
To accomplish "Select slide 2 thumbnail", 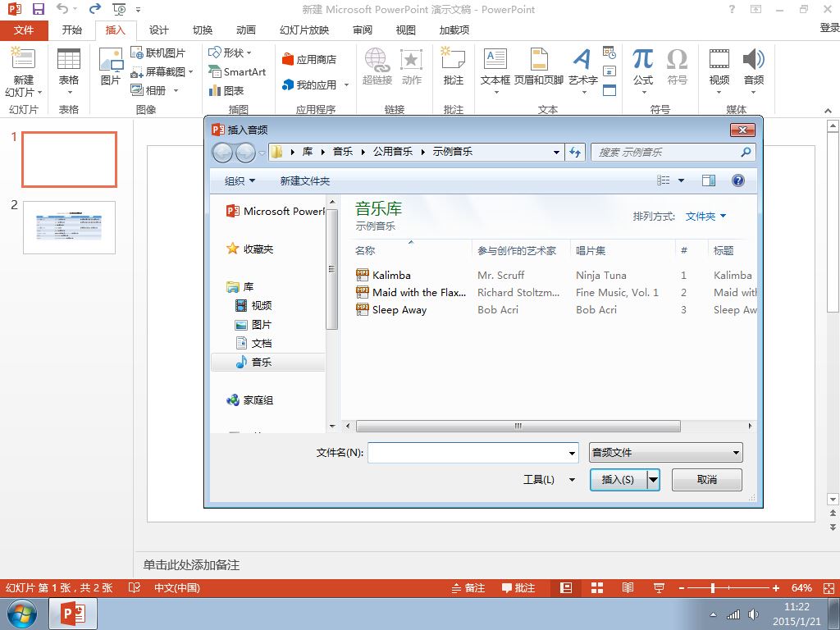I will coord(69,228).
